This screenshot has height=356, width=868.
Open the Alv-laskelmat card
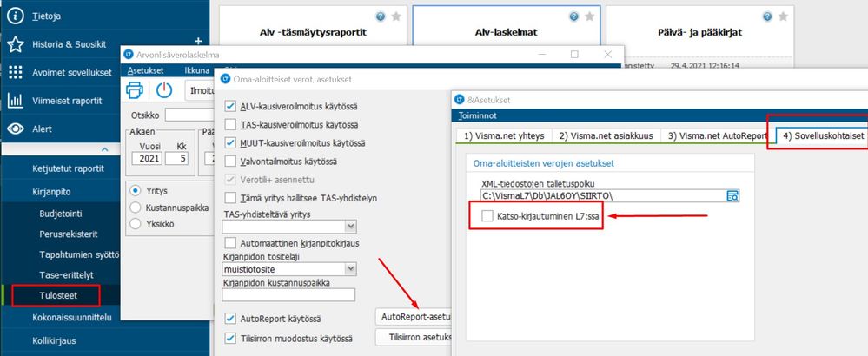507,32
